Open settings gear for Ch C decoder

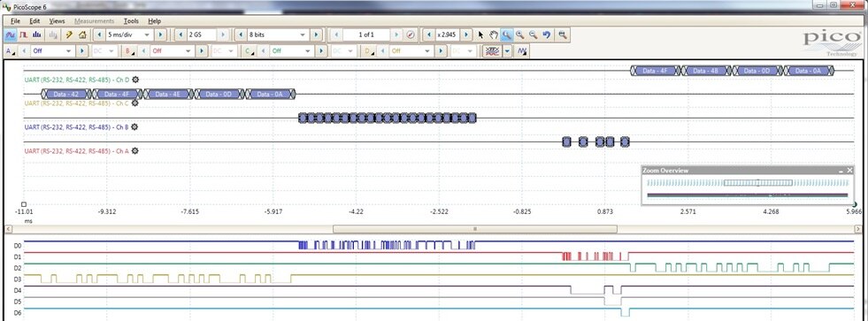[x=134, y=103]
